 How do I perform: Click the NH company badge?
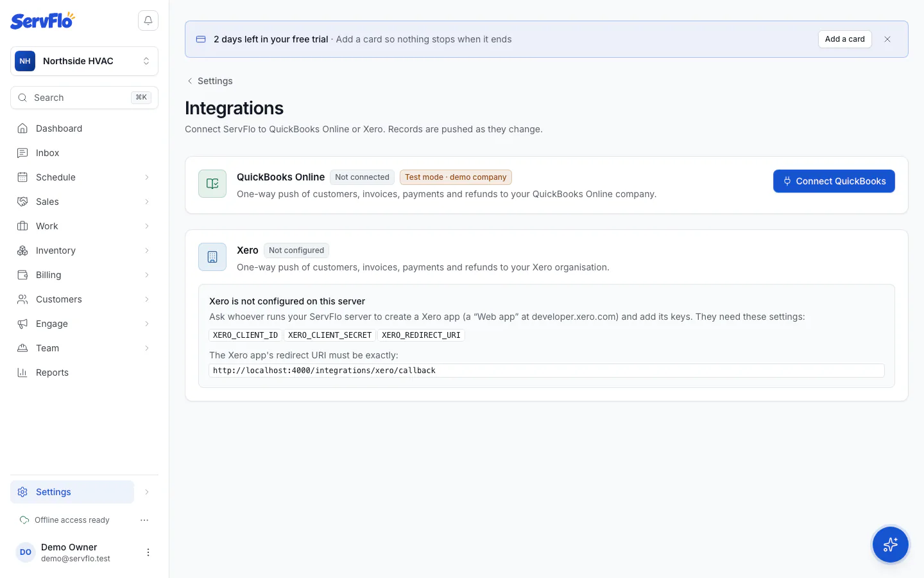[25, 61]
